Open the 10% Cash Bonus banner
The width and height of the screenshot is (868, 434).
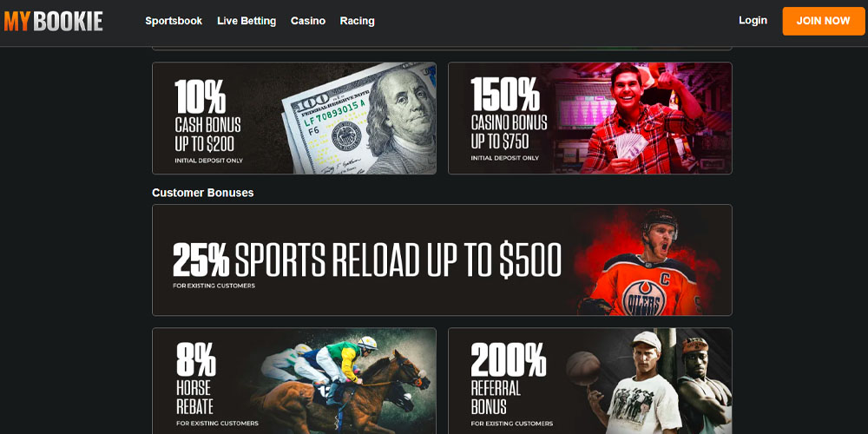point(294,118)
